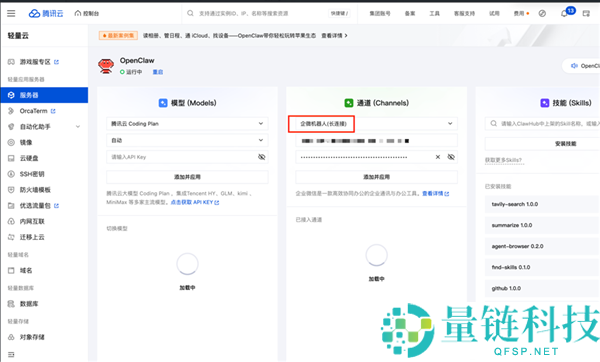Viewport: 600px width, 362px height.
Task: Click the 云硬盘 sidebar icon
Action: [x=11, y=158]
